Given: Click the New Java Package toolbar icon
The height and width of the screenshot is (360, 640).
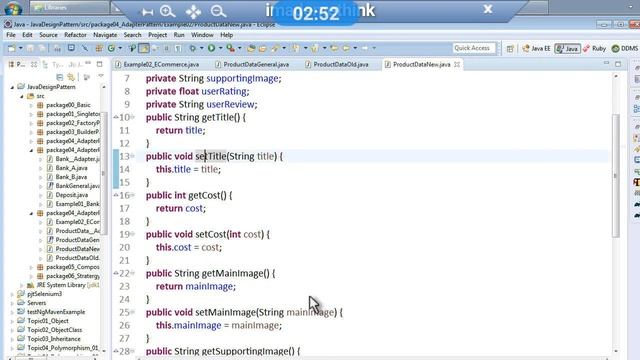Looking at the screenshot, I should coord(99,48).
